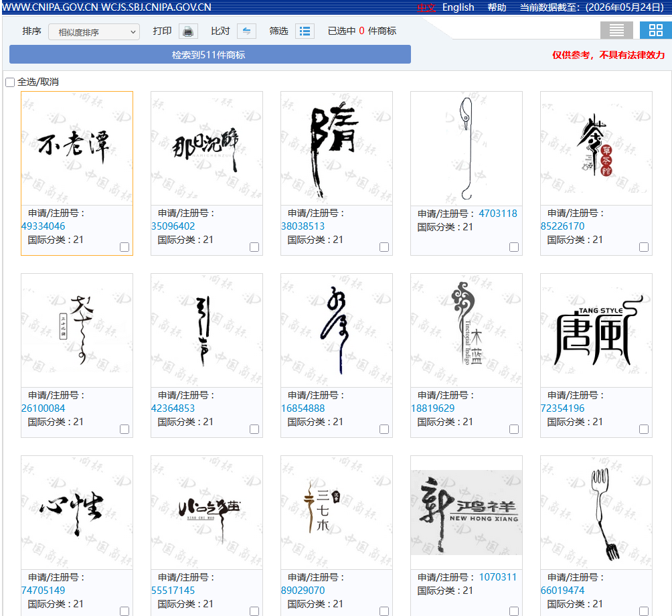Switch to grid view icon
Screen dimensions: 672x616
tap(655, 30)
